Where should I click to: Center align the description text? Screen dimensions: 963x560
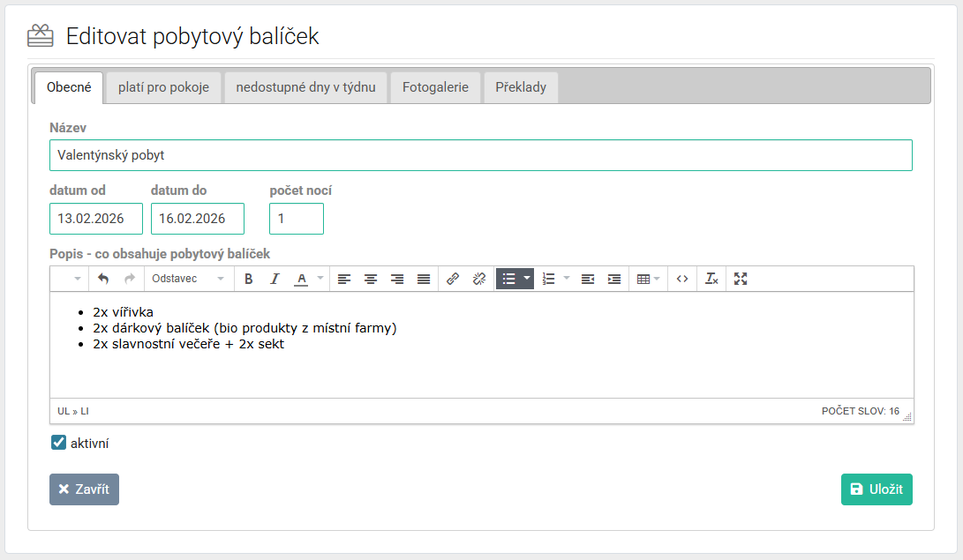coord(371,279)
